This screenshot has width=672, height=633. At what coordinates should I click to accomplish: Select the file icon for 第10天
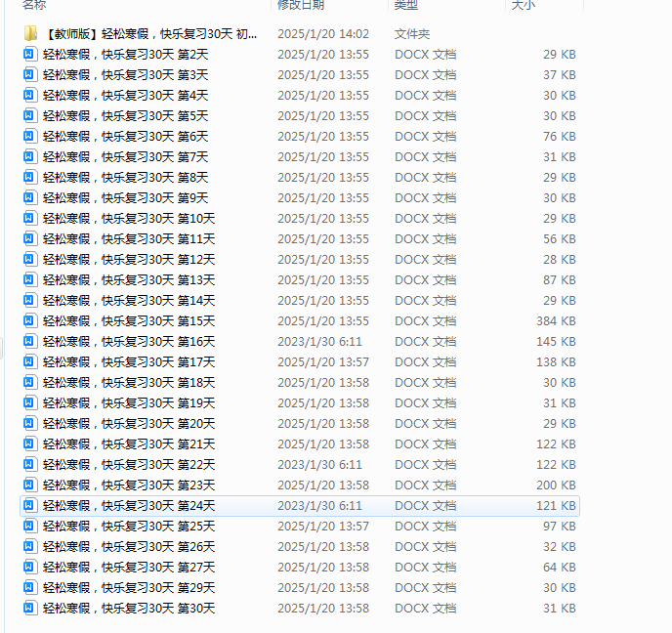point(30,219)
